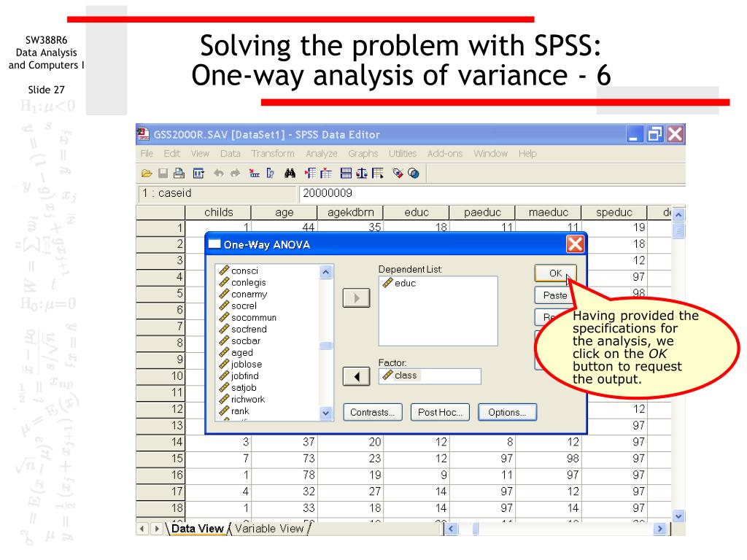The image size is (747, 560).
Task: Click the left-arrow remove Factor button
Action: tap(356, 377)
